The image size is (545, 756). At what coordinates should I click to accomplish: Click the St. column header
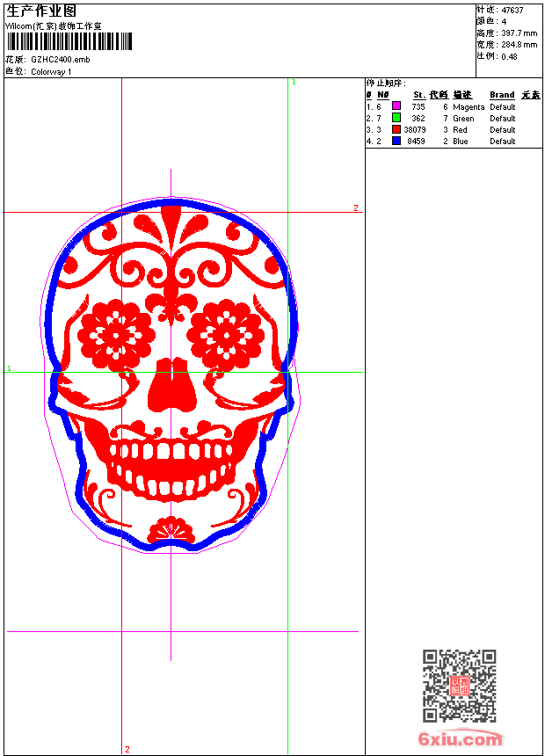419,95
